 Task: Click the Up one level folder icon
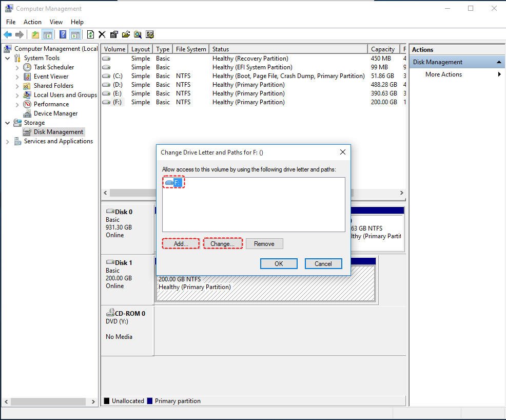pyautogui.click(x=35, y=34)
